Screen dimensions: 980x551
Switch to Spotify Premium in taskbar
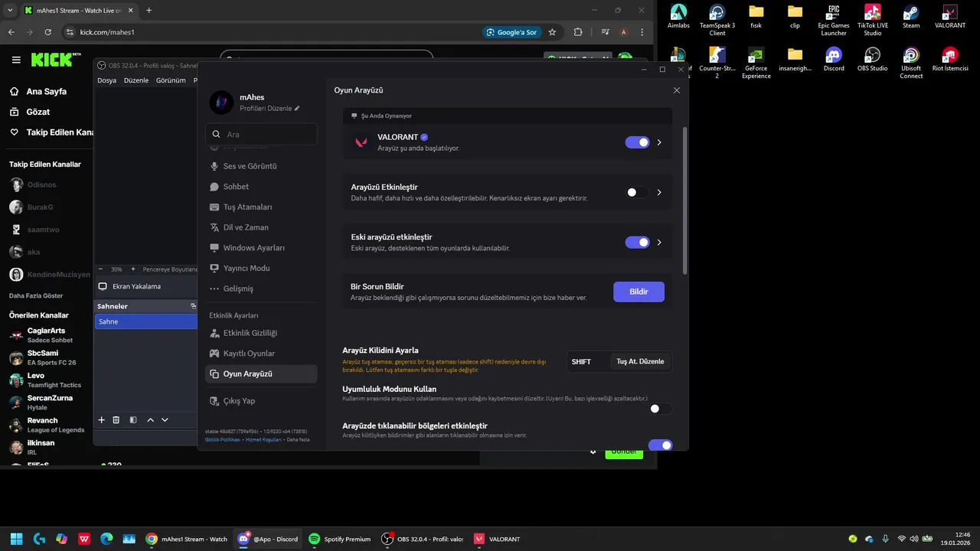click(340, 539)
